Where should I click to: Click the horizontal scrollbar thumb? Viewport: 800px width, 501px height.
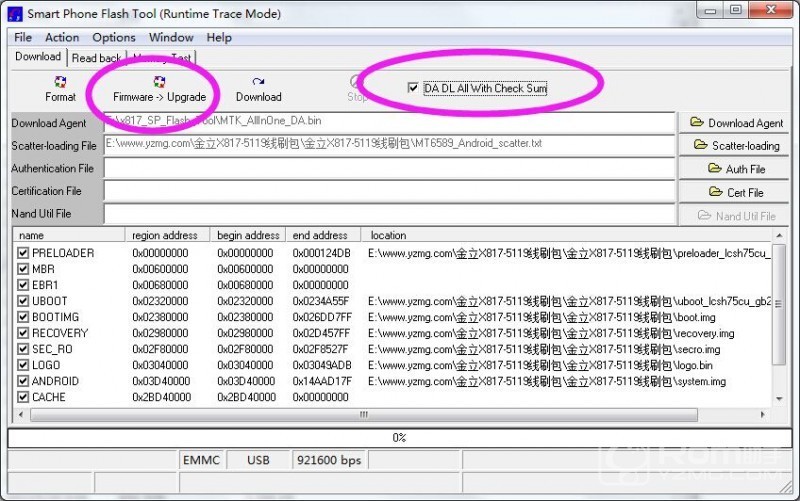[364, 414]
